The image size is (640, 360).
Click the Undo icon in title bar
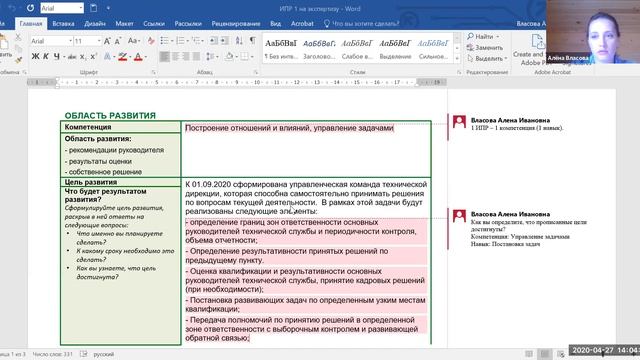coord(12,8)
